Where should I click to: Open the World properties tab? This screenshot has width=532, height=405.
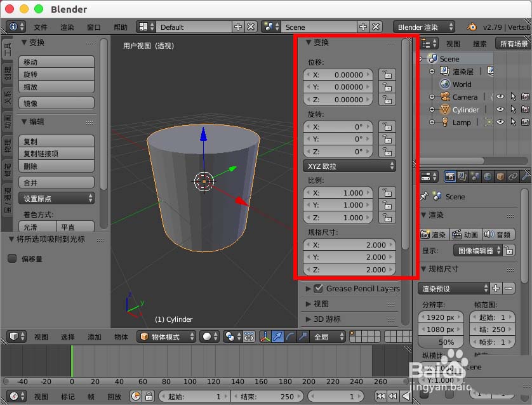tap(488, 176)
